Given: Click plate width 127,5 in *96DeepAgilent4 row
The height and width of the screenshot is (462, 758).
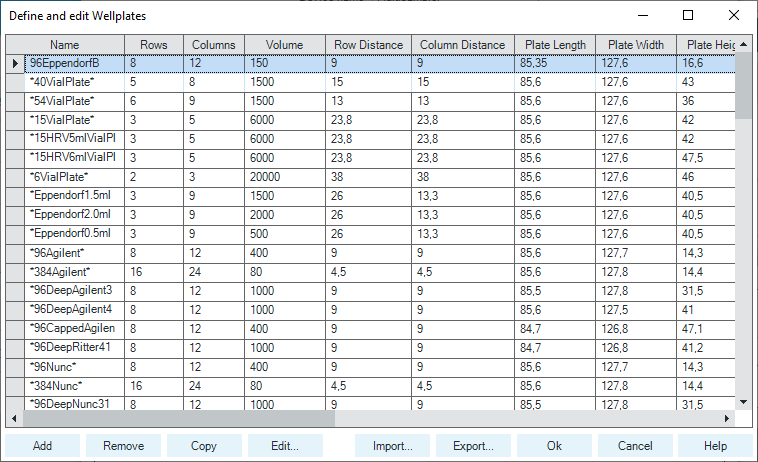Looking at the screenshot, I should coord(636,310).
